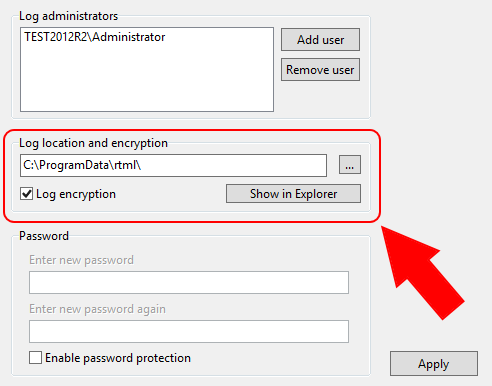Open folder browser via the ellipsis button
492x386 pixels.
[350, 165]
